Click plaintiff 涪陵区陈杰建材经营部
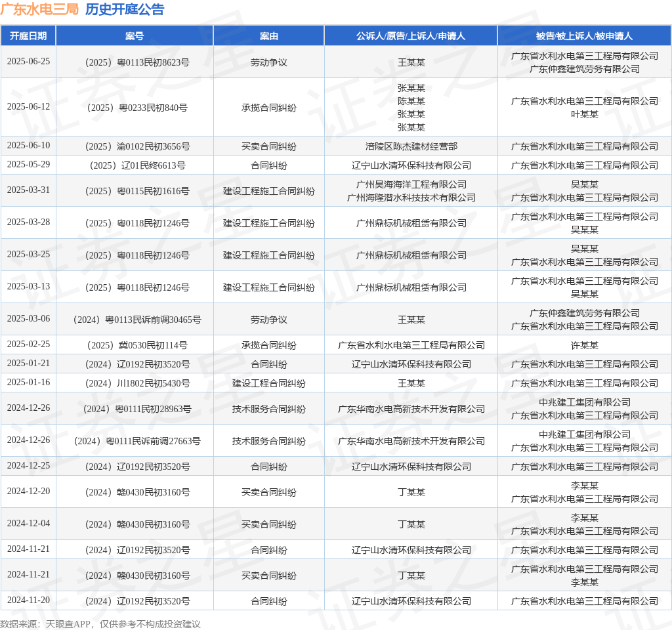Image resolution: width=672 pixels, height=630 pixels. click(x=411, y=146)
